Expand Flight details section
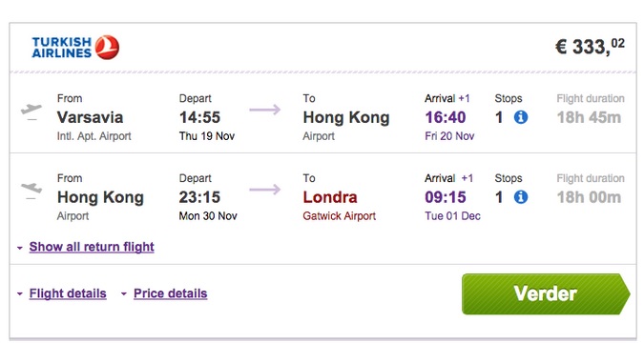644x343 pixels. pos(68,293)
